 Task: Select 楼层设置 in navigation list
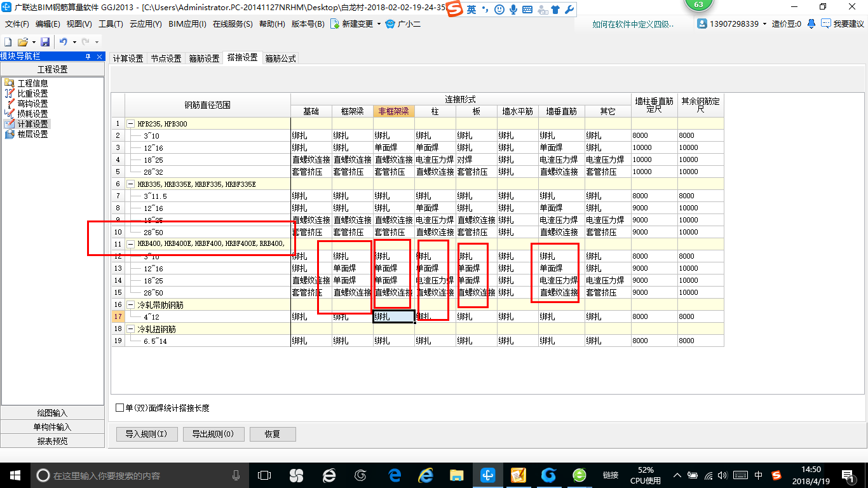(x=32, y=134)
